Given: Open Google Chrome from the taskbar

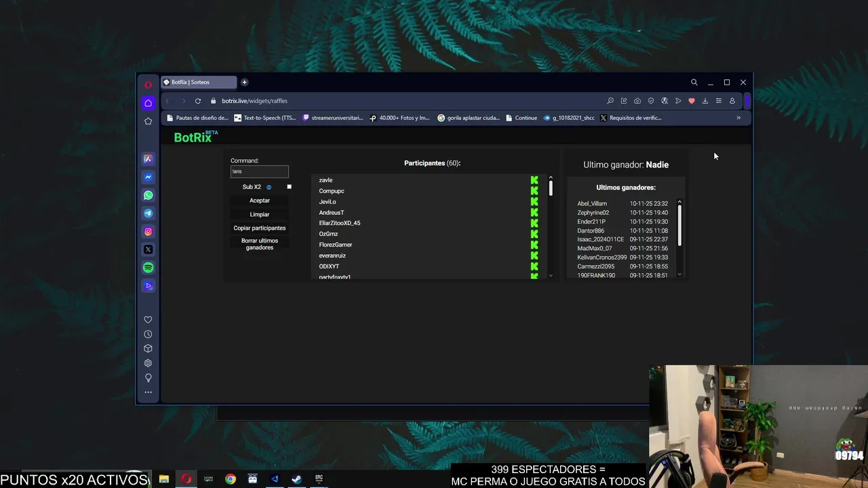Looking at the screenshot, I should (231, 479).
